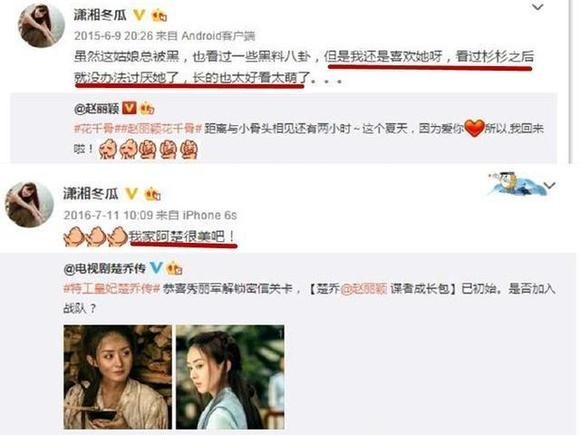Click the red heart emoji in repost
580x435 pixels.
474,128
